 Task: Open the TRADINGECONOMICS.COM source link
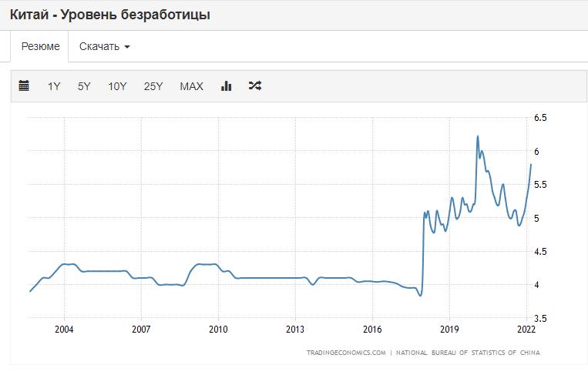point(346,353)
